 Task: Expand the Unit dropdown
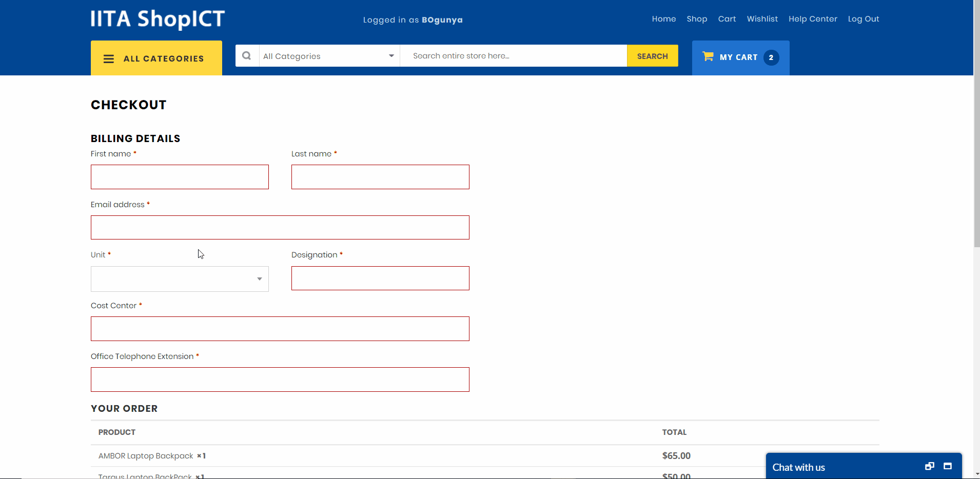[x=180, y=279]
